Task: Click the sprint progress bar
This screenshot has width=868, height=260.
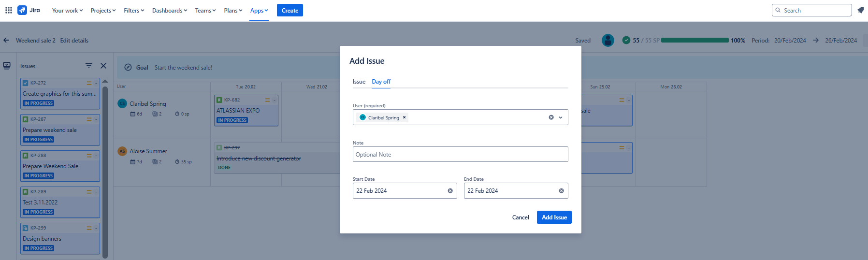Action: [x=695, y=41]
